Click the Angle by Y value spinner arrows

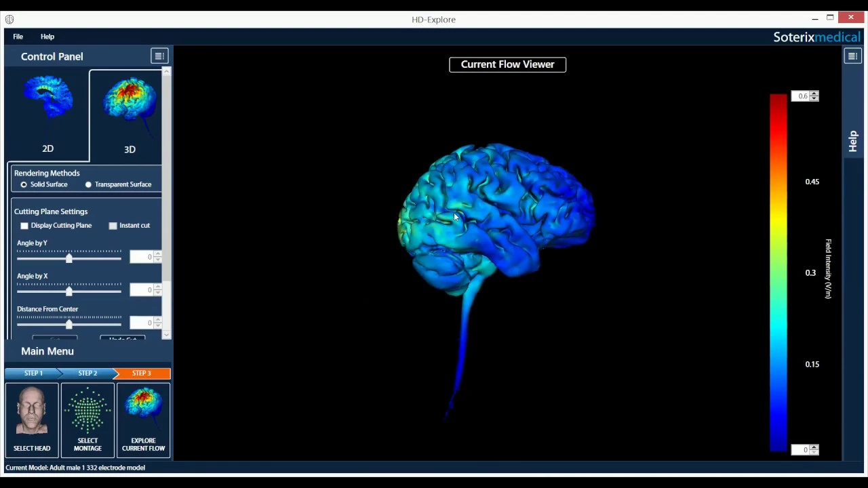pos(158,257)
